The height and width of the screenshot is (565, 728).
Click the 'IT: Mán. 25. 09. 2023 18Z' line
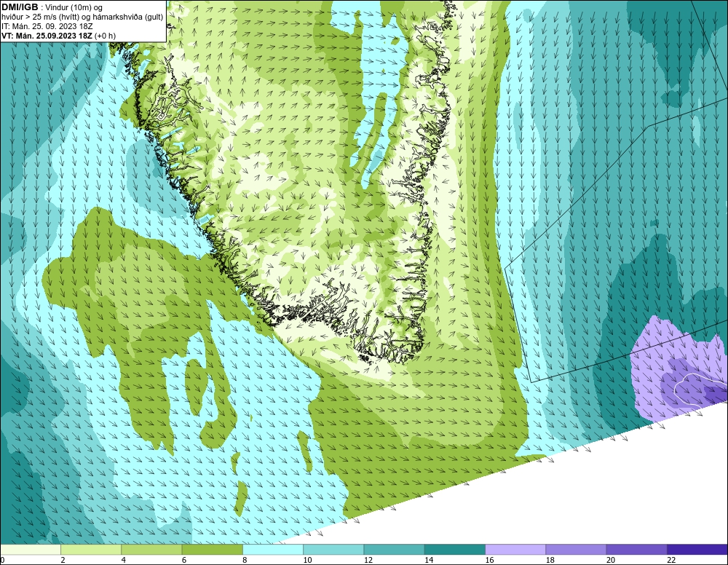pyautogui.click(x=47, y=26)
